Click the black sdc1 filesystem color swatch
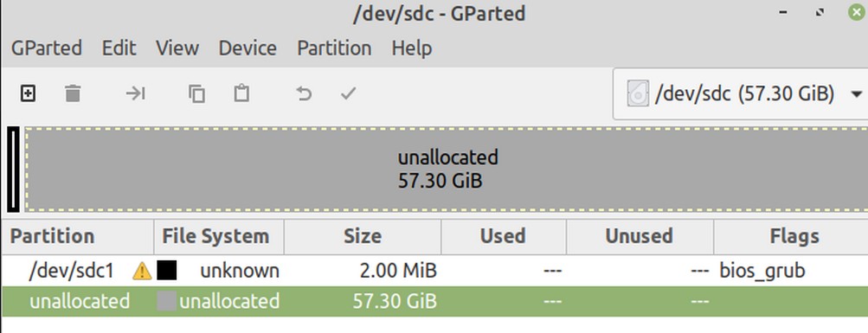868x333 pixels. click(167, 271)
